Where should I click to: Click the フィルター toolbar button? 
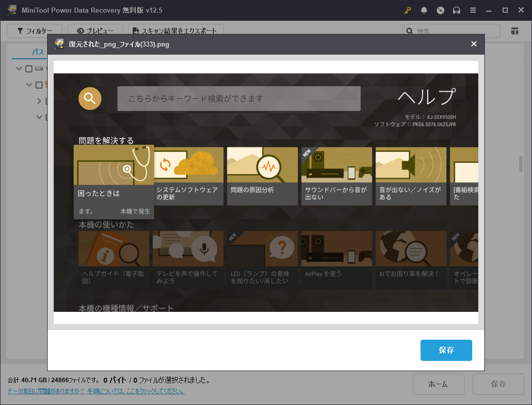(34, 30)
